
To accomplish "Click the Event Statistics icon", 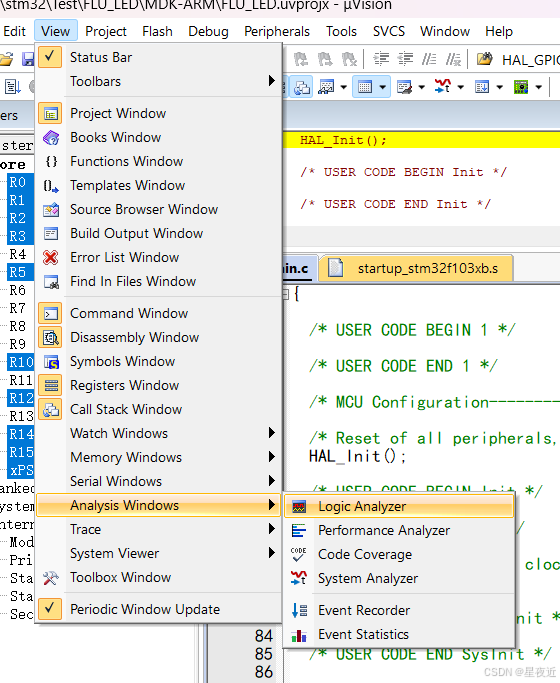I will coord(299,635).
